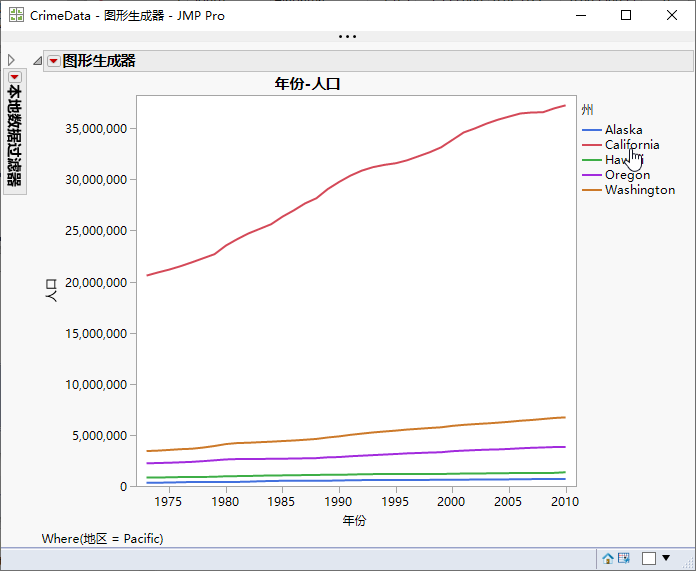Click the legend title 州
The image size is (696, 571).
587,110
